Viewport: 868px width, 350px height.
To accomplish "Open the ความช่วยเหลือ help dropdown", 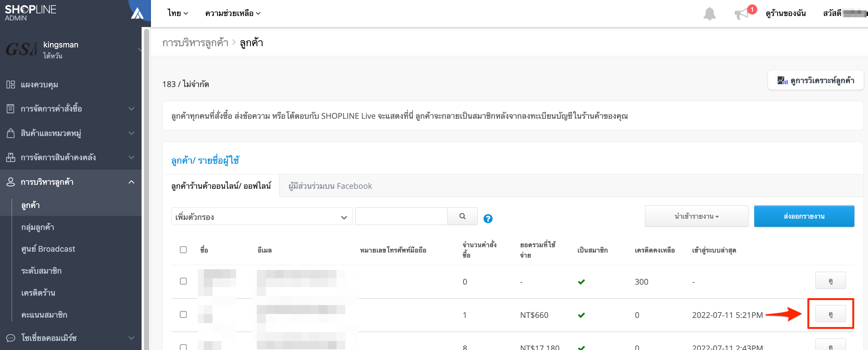I will pyautogui.click(x=232, y=14).
